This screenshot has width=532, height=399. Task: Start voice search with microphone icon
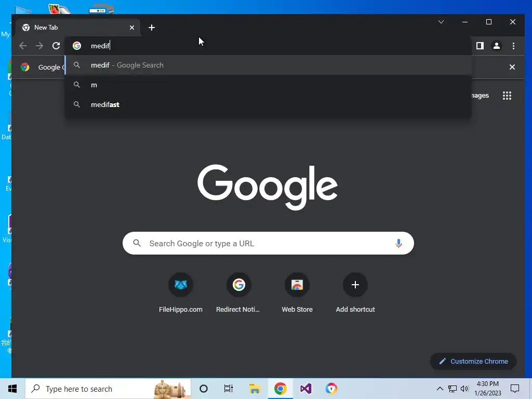click(x=398, y=243)
